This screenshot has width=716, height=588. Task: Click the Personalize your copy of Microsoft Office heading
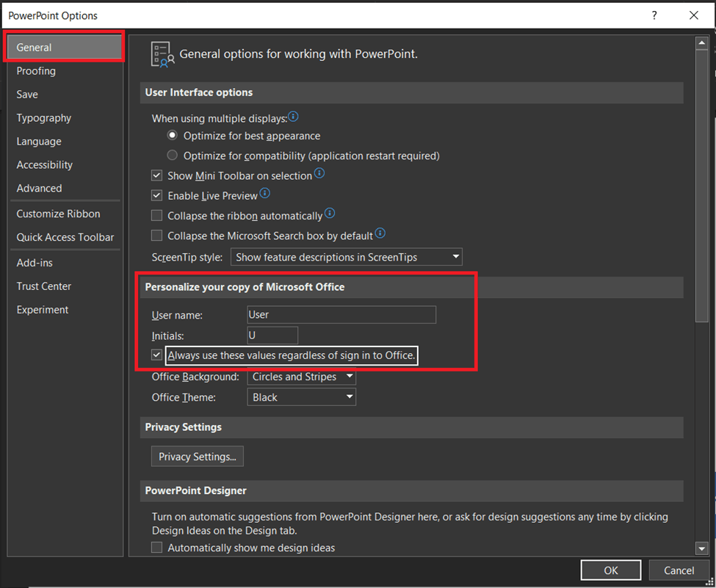[x=245, y=287]
